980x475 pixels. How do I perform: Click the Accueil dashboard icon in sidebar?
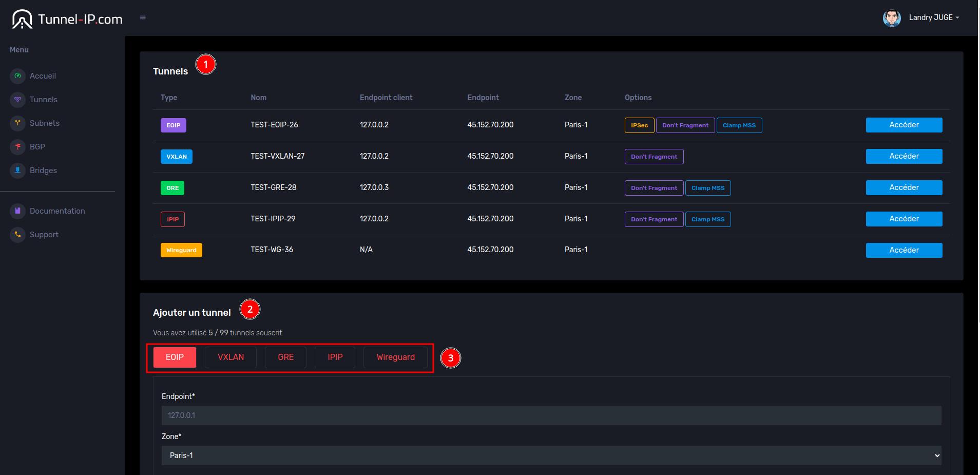click(x=17, y=76)
